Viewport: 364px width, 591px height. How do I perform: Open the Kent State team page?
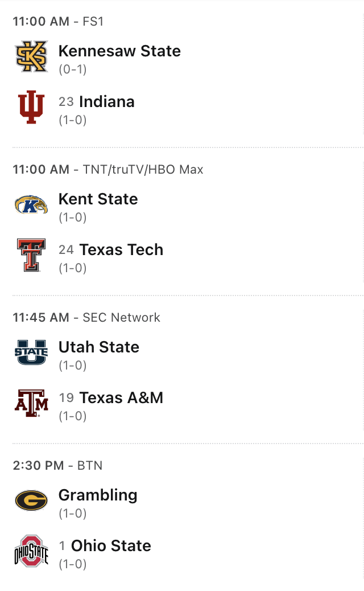tap(98, 199)
